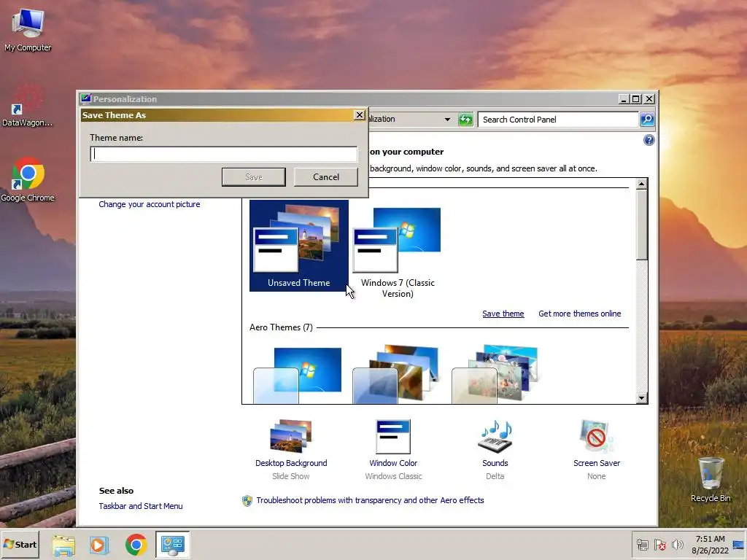Click the theme list scrollbar thumb

click(642, 225)
